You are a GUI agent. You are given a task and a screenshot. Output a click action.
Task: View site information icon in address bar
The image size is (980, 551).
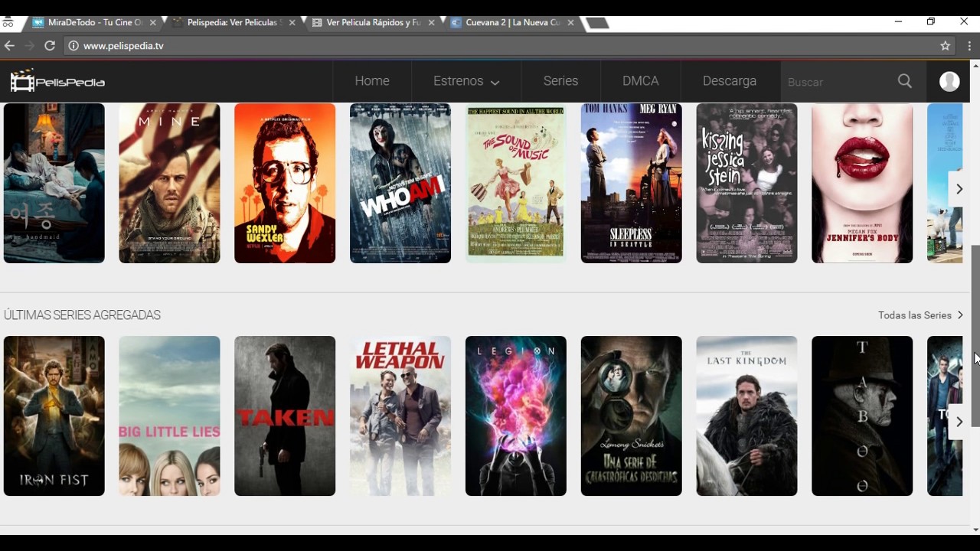pyautogui.click(x=73, y=46)
